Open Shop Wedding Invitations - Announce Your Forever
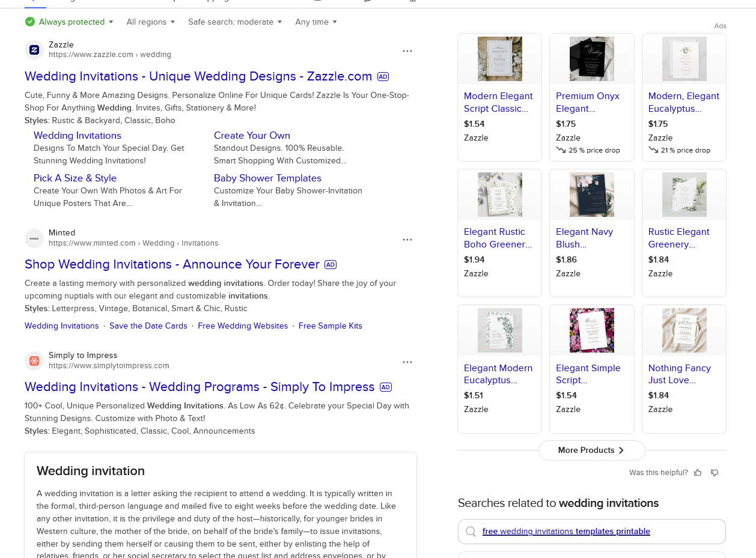756x558 pixels. click(172, 264)
